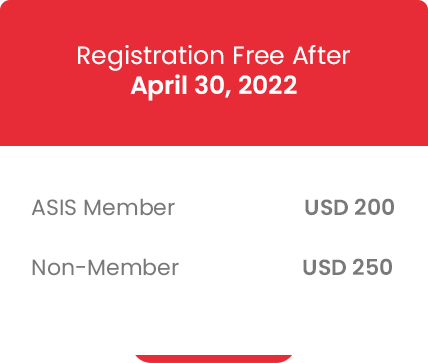Screen dimensions: 428x363
Task: Select the Non-Member label
Action: 105,267
